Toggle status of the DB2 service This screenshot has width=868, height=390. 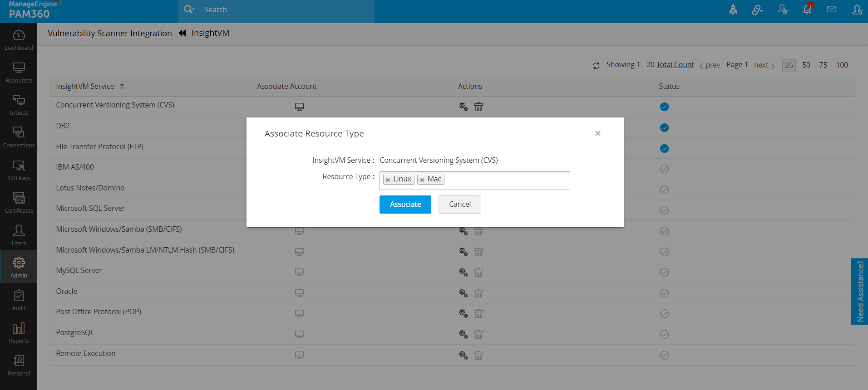(x=664, y=128)
